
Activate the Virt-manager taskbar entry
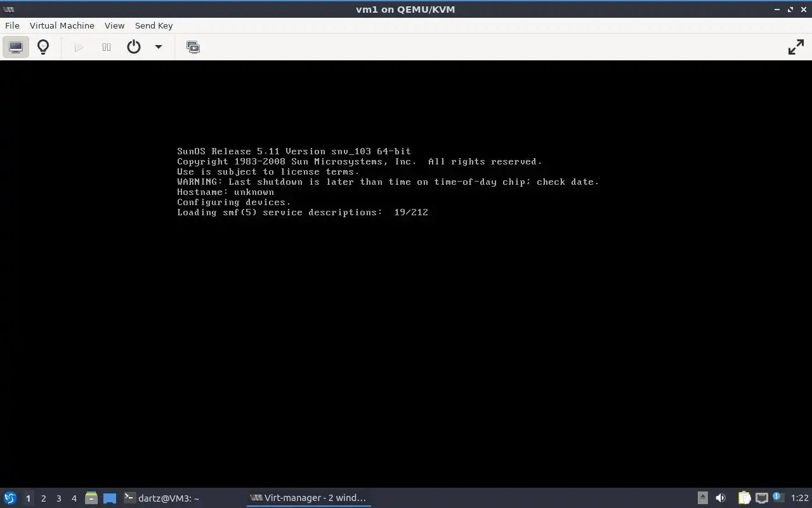308,498
